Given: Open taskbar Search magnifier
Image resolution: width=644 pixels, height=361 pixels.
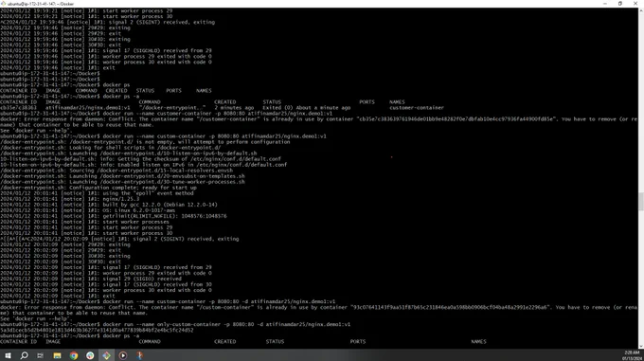Looking at the screenshot, I should coord(25,355).
